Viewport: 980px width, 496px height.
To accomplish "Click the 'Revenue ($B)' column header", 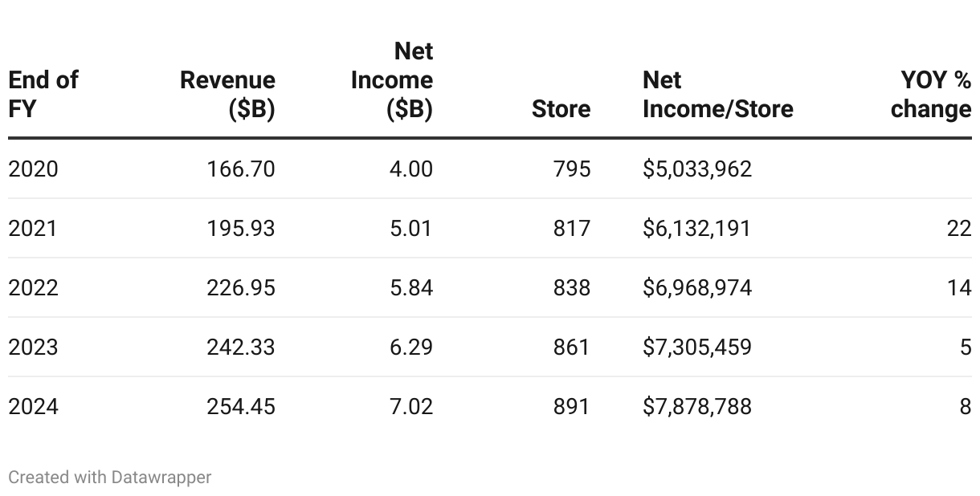I will (x=228, y=94).
